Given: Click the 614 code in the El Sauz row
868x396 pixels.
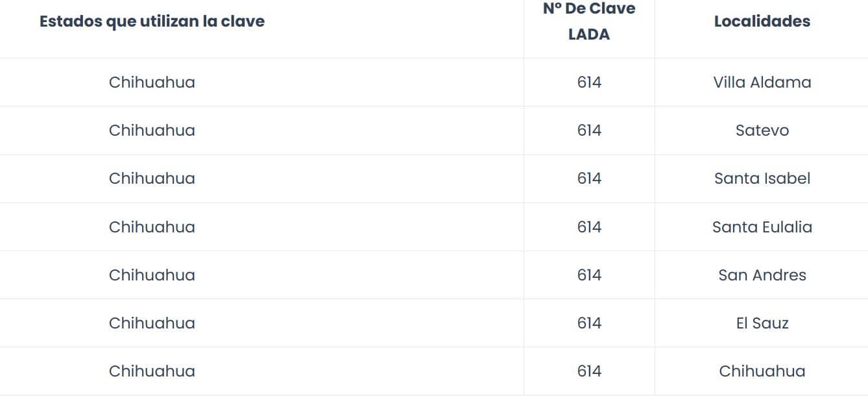Looking at the screenshot, I should point(589,323).
